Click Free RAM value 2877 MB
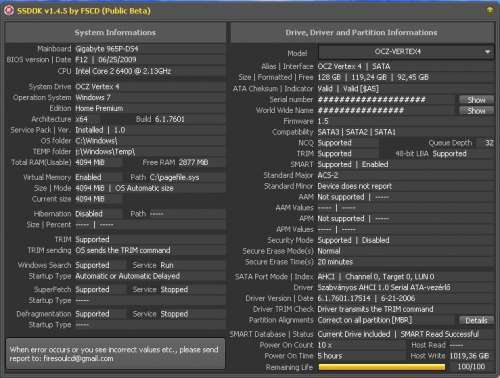 click(193, 162)
